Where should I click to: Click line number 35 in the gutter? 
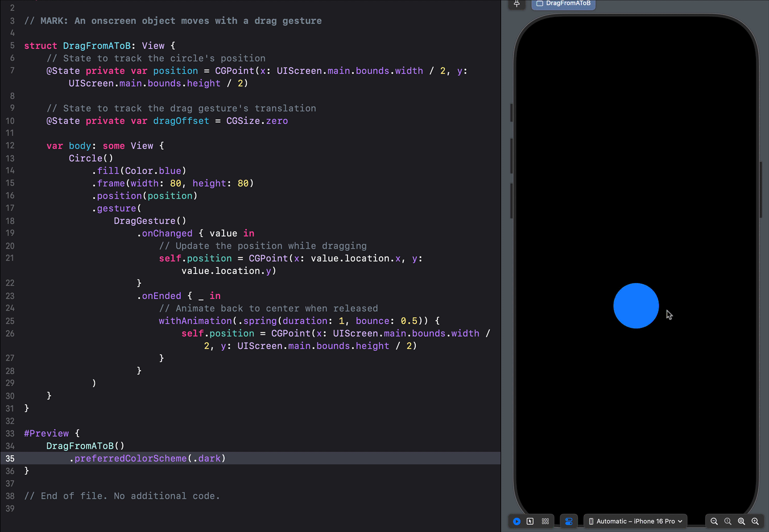10,459
